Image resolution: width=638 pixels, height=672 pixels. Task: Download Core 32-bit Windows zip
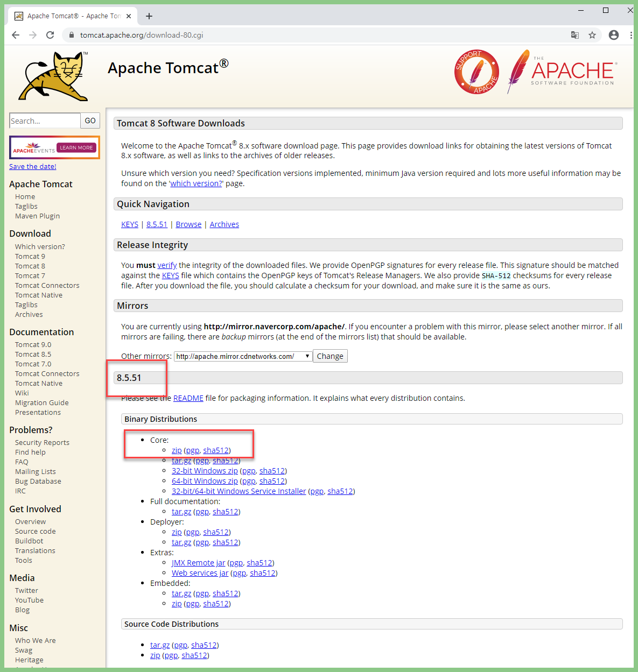[x=205, y=471]
